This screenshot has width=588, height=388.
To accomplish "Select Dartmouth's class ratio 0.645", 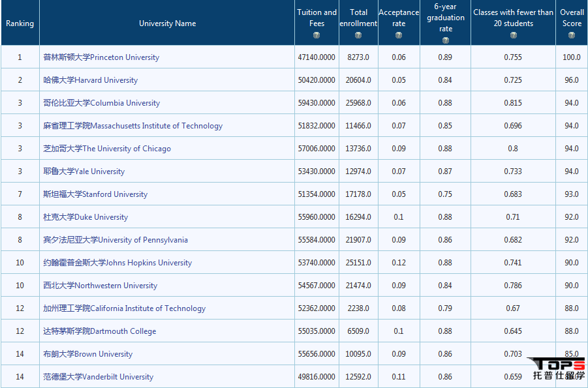I will click(513, 331).
